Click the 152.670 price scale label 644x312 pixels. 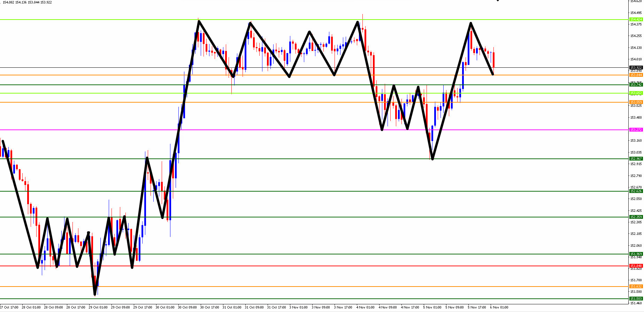click(636, 187)
